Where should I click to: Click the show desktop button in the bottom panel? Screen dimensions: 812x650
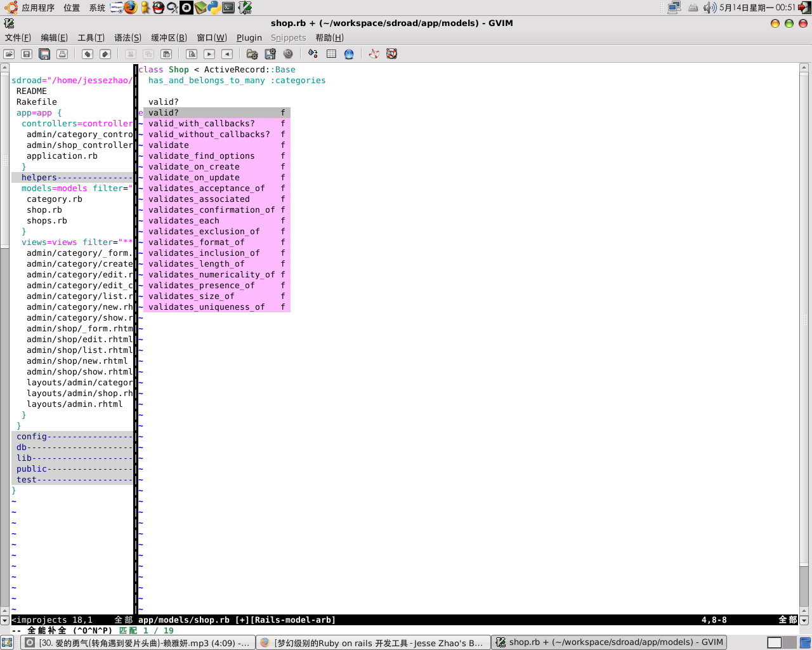click(x=7, y=642)
